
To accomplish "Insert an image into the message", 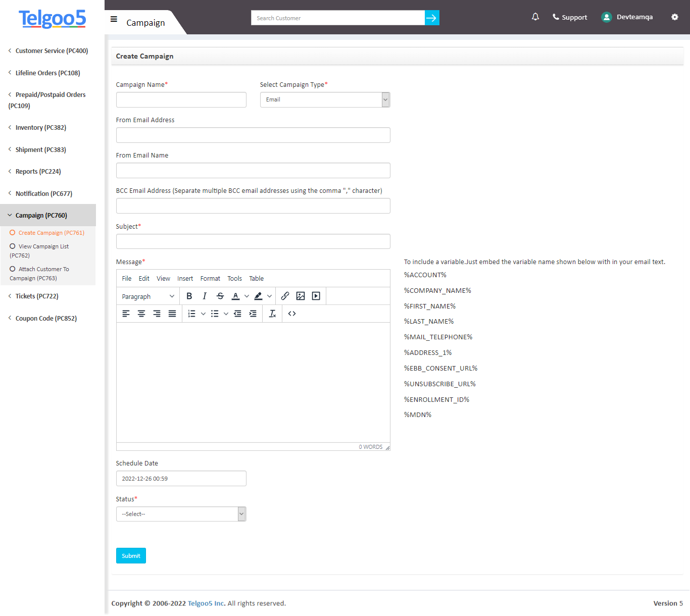I will 301,296.
